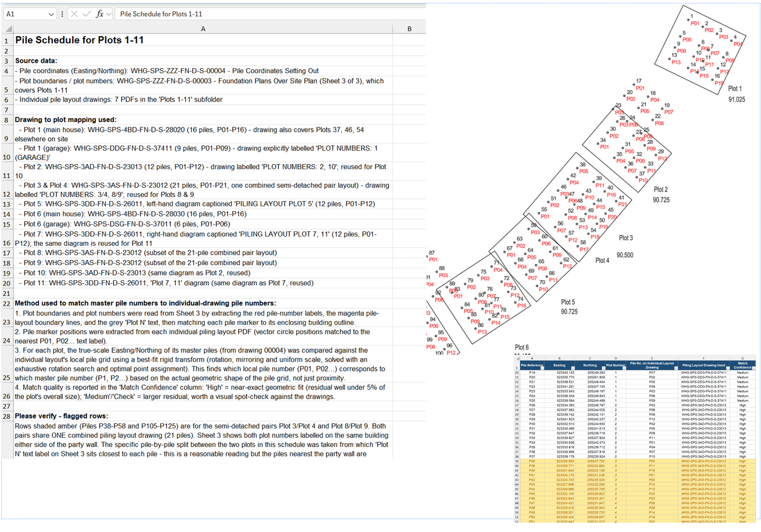Viewport: 761px width, 532px height.
Task: Click the 90.500 level under Plot 3
Action: tap(625, 255)
